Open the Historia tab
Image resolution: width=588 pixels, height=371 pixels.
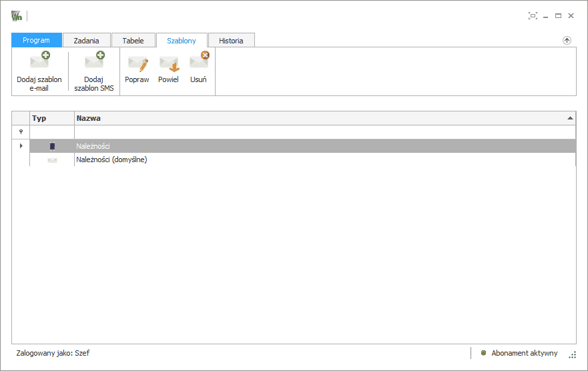[x=231, y=41]
